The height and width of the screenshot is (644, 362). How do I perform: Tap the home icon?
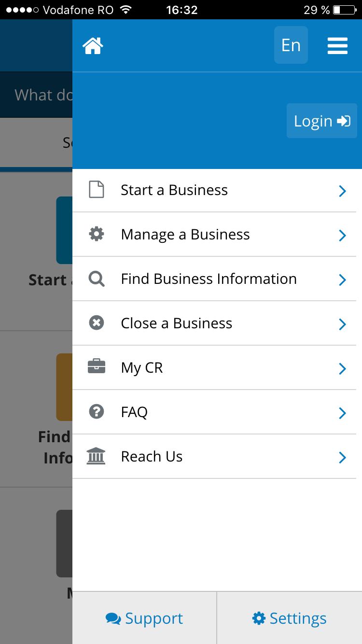[x=93, y=46]
